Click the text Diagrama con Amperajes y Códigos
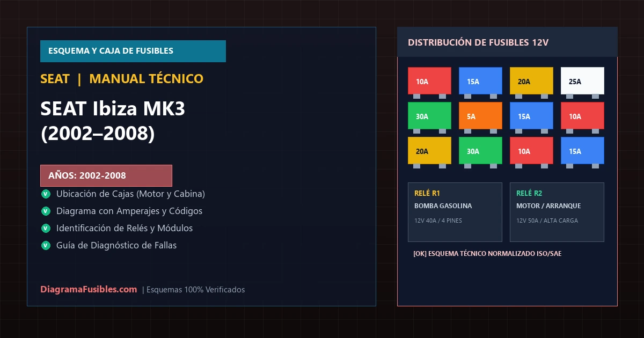 coord(129,211)
